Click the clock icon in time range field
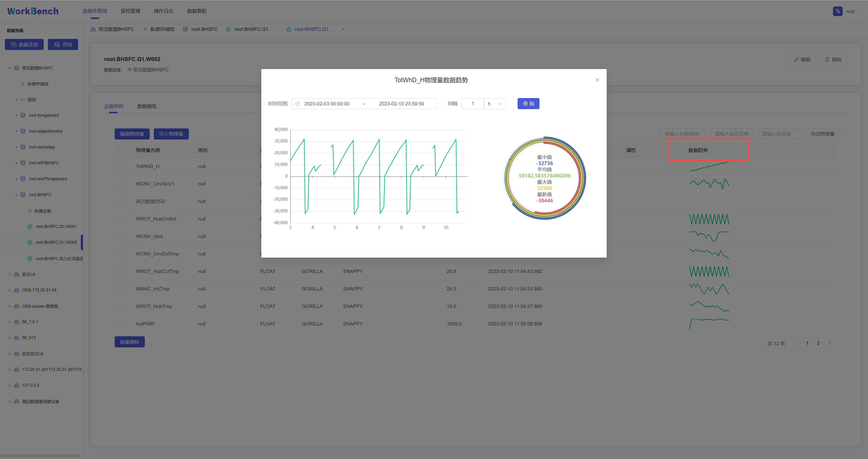This screenshot has height=459, width=868. click(x=297, y=103)
